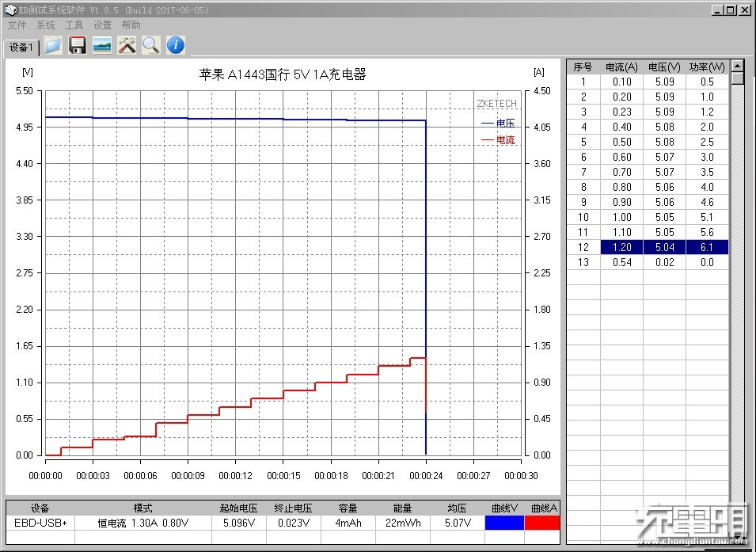Show about info with blue i icon
This screenshot has height=552, width=756.
176,45
